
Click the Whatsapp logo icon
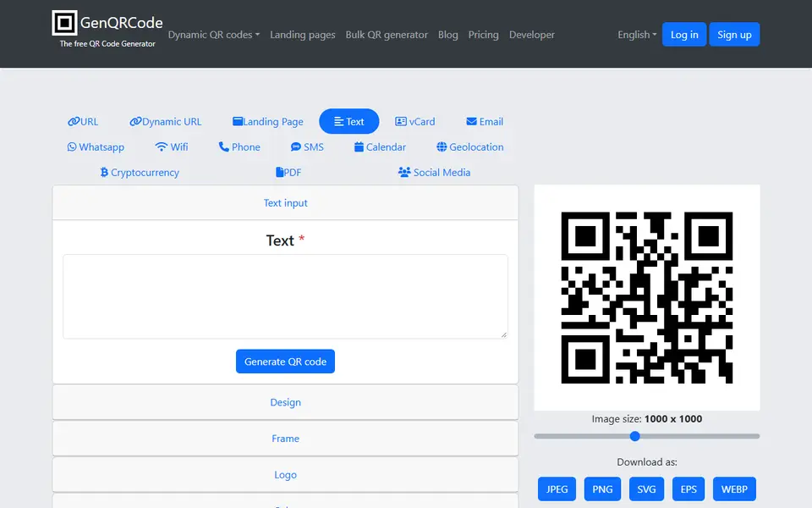pyautogui.click(x=71, y=147)
